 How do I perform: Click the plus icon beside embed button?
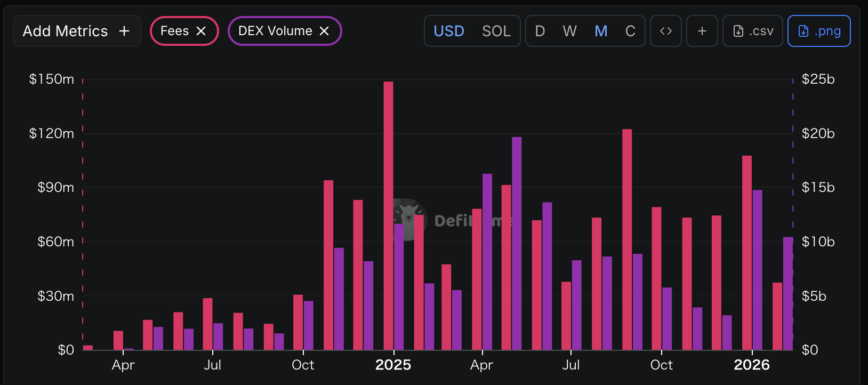[702, 31]
